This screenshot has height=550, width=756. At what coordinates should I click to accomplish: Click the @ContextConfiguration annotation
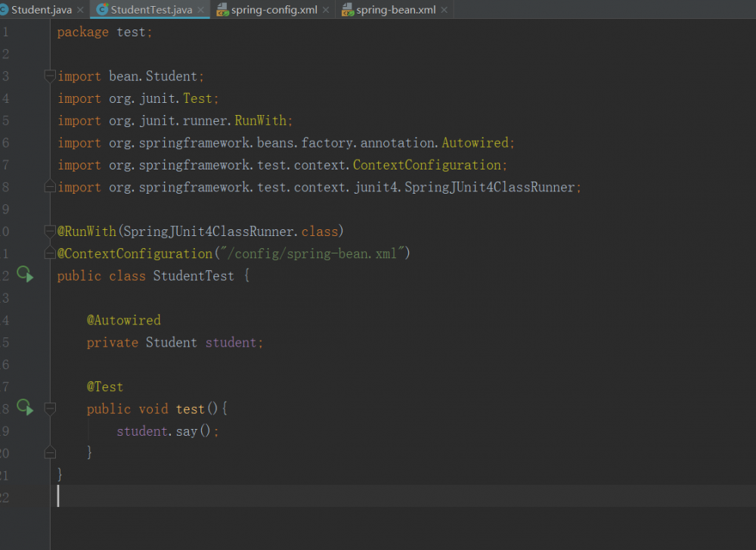(x=135, y=253)
